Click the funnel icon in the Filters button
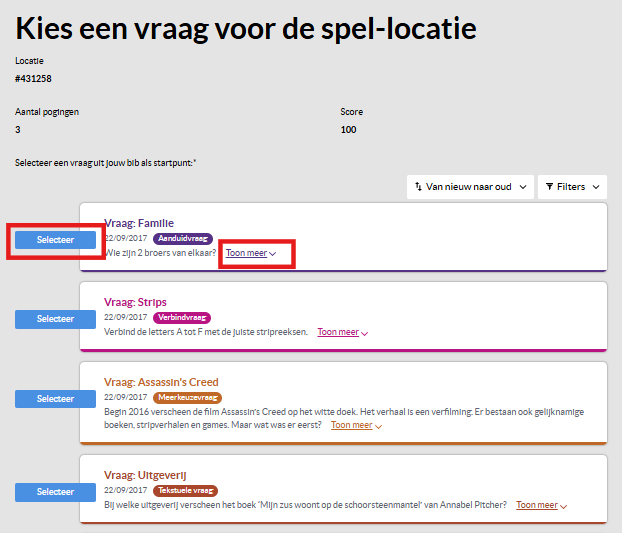The height and width of the screenshot is (533, 622). coord(550,187)
